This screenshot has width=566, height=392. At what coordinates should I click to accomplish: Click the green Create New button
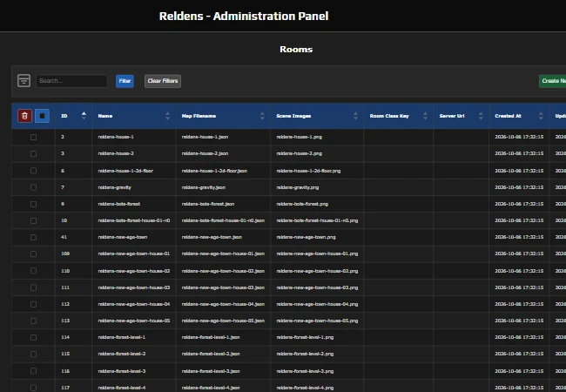[x=554, y=81]
